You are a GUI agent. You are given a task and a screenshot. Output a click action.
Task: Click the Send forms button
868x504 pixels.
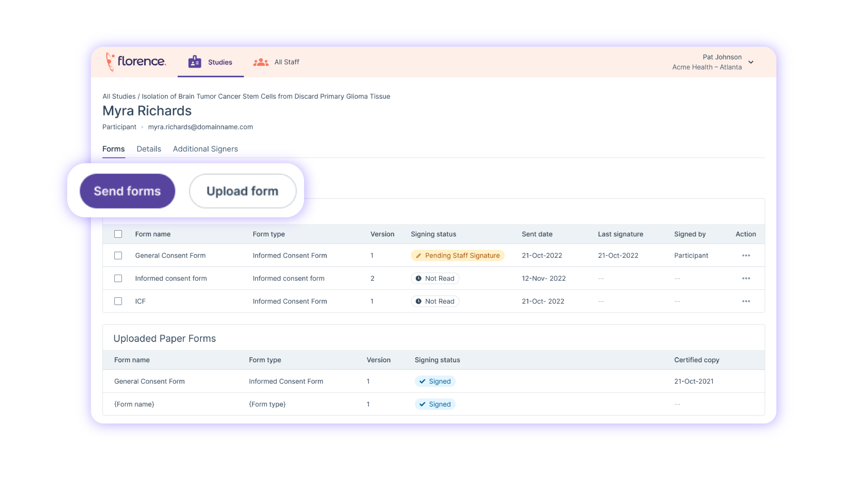click(x=127, y=191)
